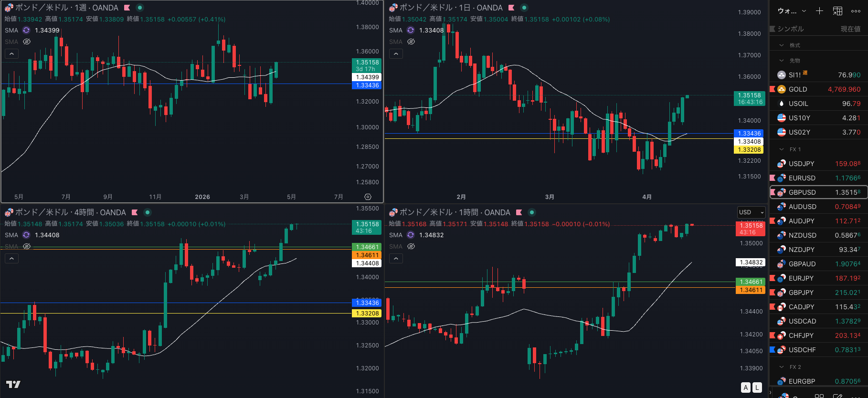This screenshot has width=868, height=398.
Task: Click the SMA refresh icon on daily chart
Action: pos(411,30)
